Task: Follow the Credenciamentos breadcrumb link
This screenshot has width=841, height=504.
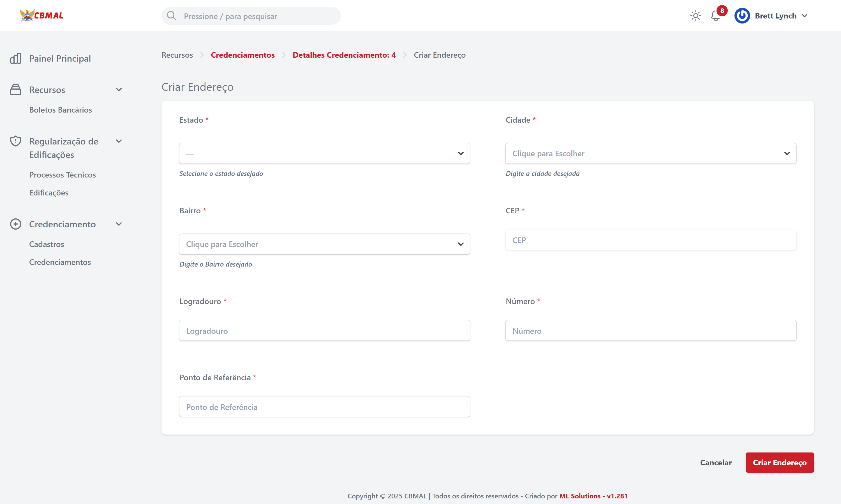Action: [x=242, y=55]
